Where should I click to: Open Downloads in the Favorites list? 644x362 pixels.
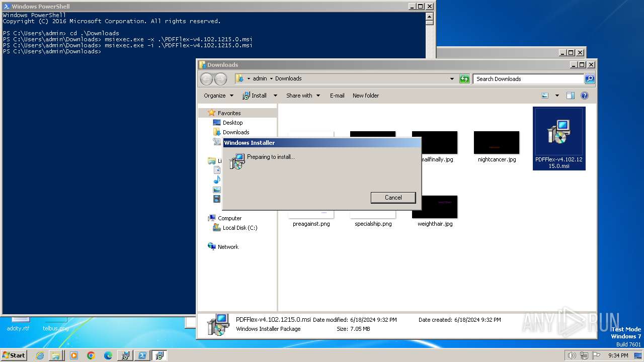point(235,132)
